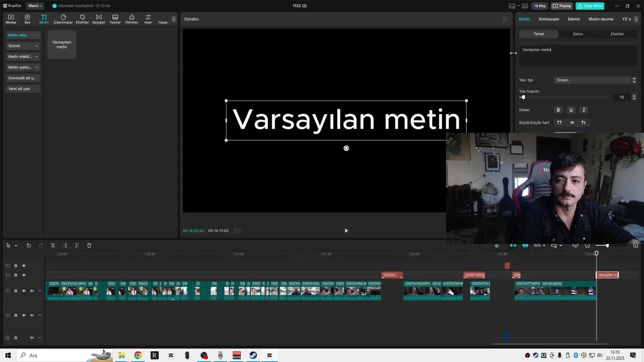644x362 pixels.
Task: Hide the main video track with the eye icon
Action: point(24,291)
